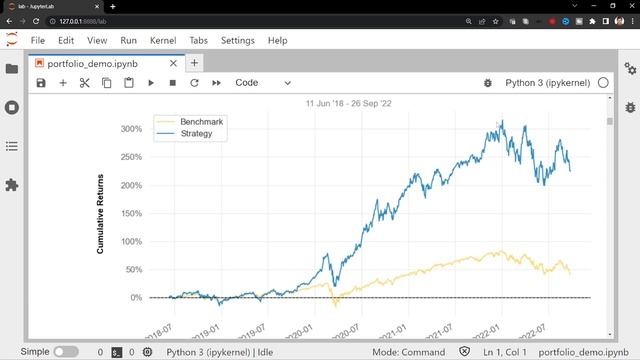This screenshot has height=360, width=640.
Task: Open the Tabs menu
Action: point(198,40)
